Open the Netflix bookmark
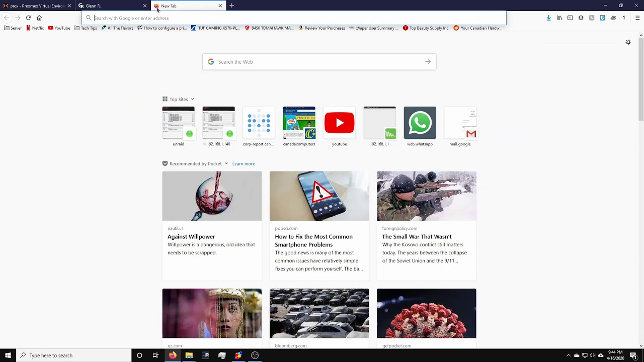 [x=35, y=28]
